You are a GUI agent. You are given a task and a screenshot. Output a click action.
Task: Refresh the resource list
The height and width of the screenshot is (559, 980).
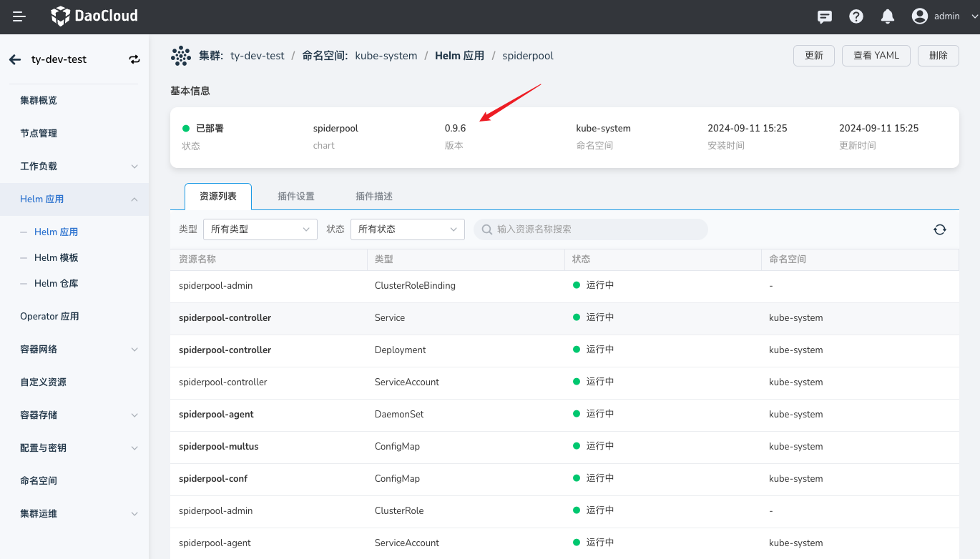tap(940, 229)
